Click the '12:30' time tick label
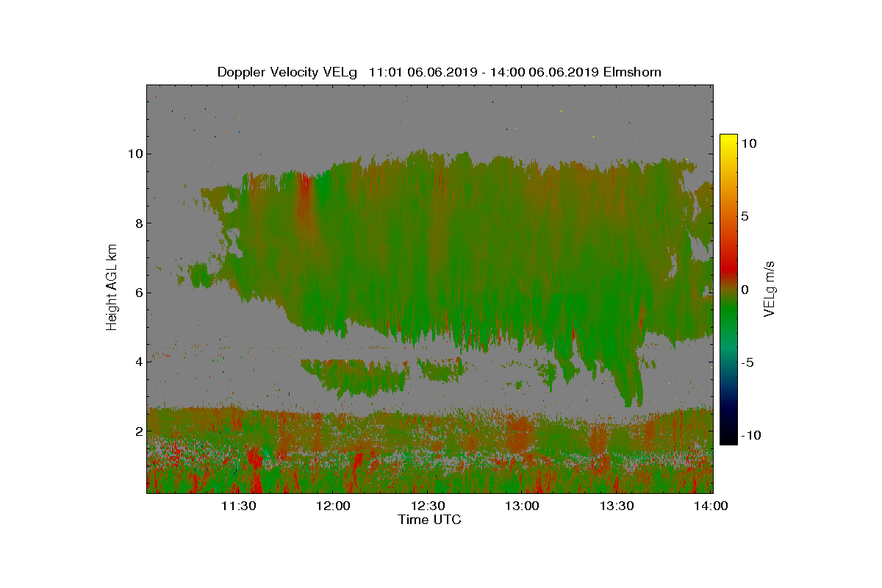Screen dimensions: 882x588 428,506
